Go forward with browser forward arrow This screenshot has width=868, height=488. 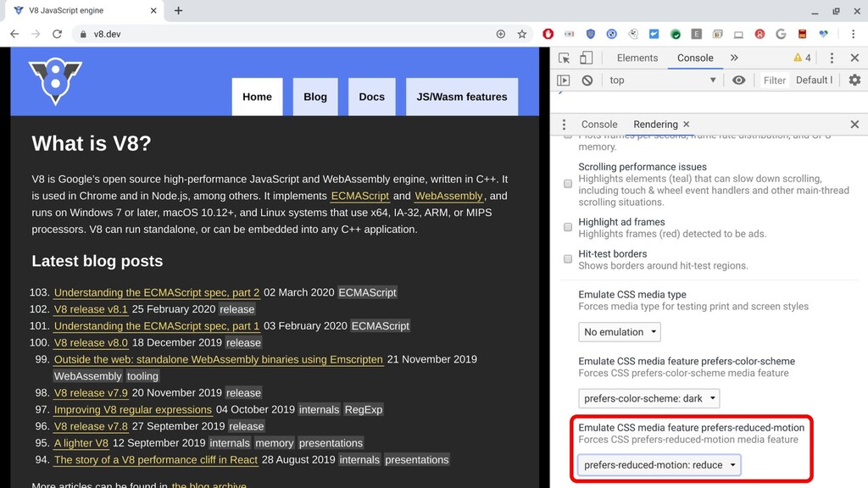[36, 34]
